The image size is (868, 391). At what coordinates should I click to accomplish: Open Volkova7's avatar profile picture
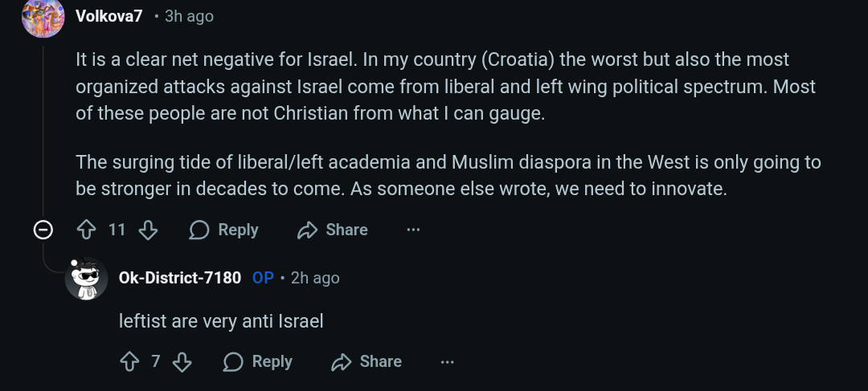coord(43,17)
